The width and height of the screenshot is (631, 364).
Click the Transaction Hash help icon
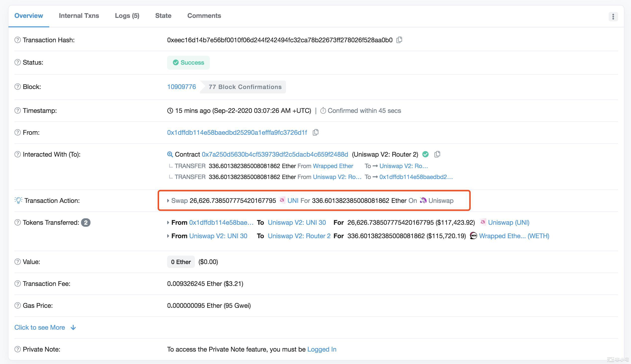(17, 40)
